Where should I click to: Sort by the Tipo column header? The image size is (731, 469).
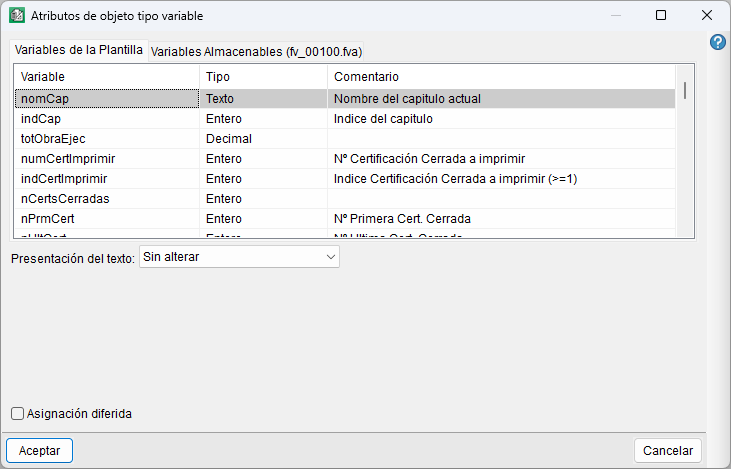pos(263,76)
